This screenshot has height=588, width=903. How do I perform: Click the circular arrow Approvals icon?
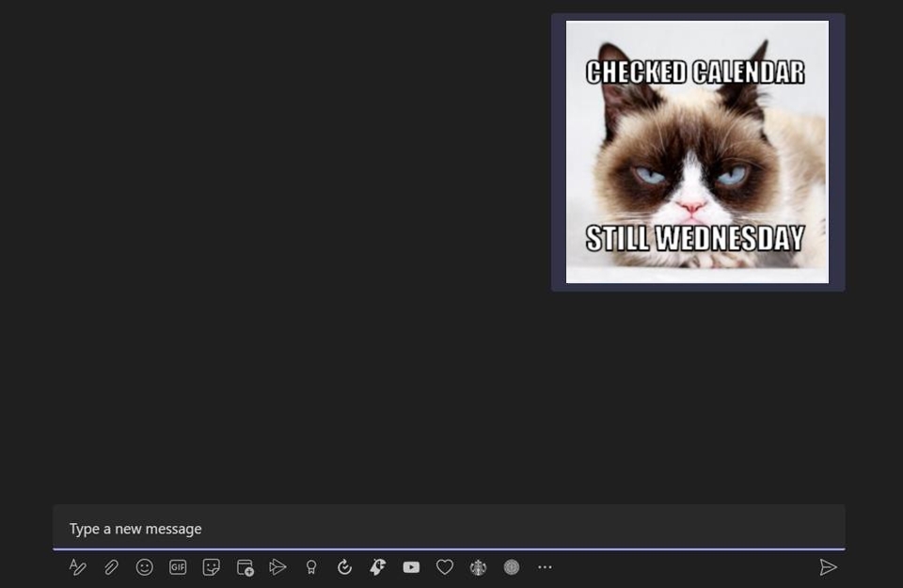click(x=344, y=567)
